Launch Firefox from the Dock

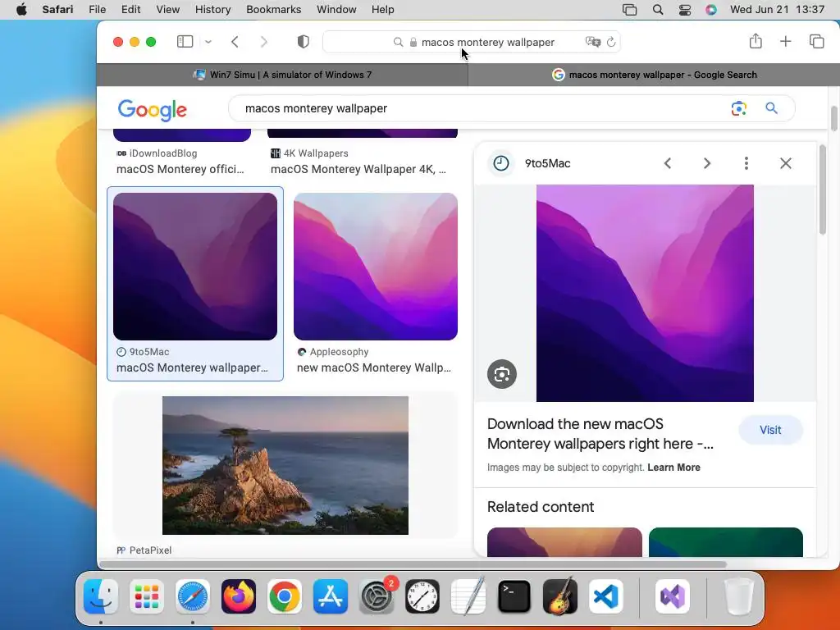[239, 596]
